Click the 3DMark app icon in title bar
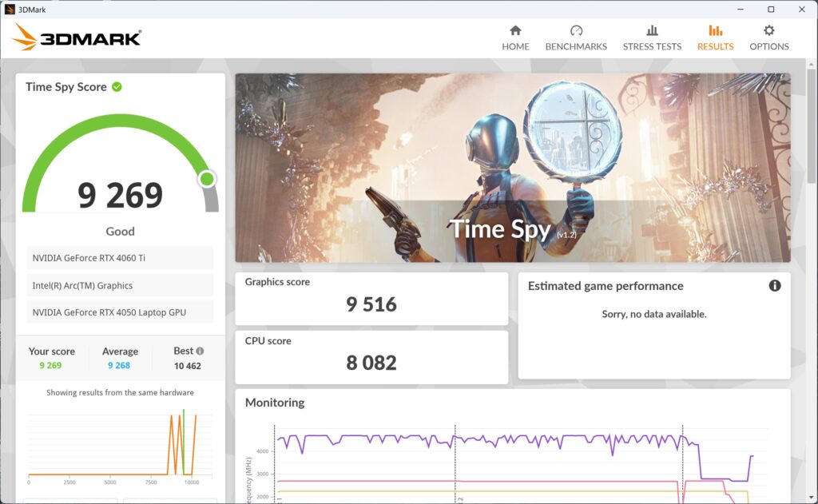The height and width of the screenshot is (504, 818). [x=10, y=9]
